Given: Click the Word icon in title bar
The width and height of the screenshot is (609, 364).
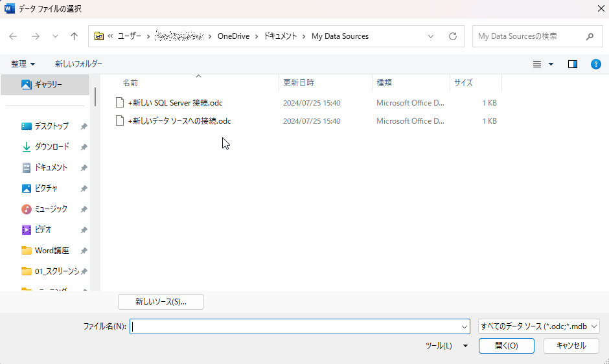Looking at the screenshot, I should click(x=9, y=8).
